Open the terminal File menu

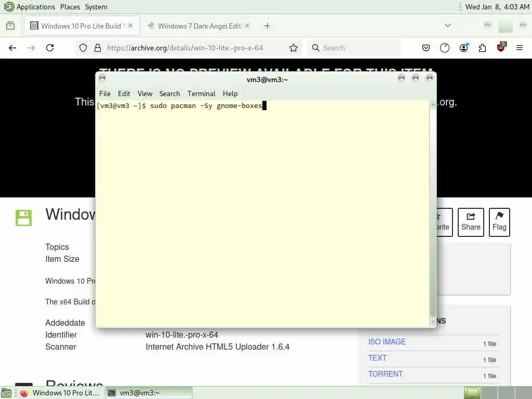(x=105, y=94)
